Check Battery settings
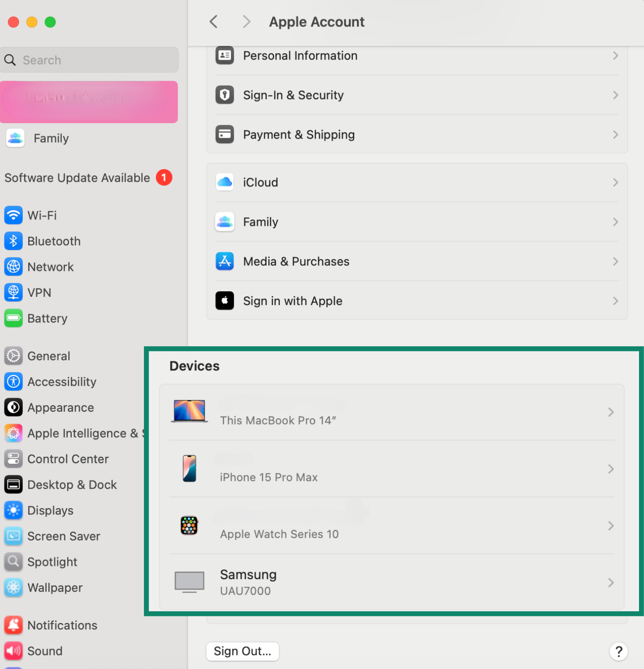 pyautogui.click(x=47, y=318)
